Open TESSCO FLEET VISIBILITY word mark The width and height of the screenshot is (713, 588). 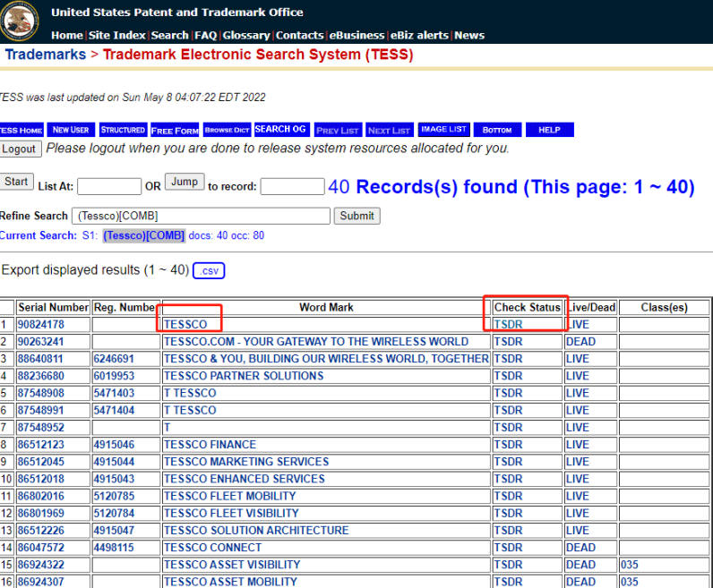click(x=231, y=514)
